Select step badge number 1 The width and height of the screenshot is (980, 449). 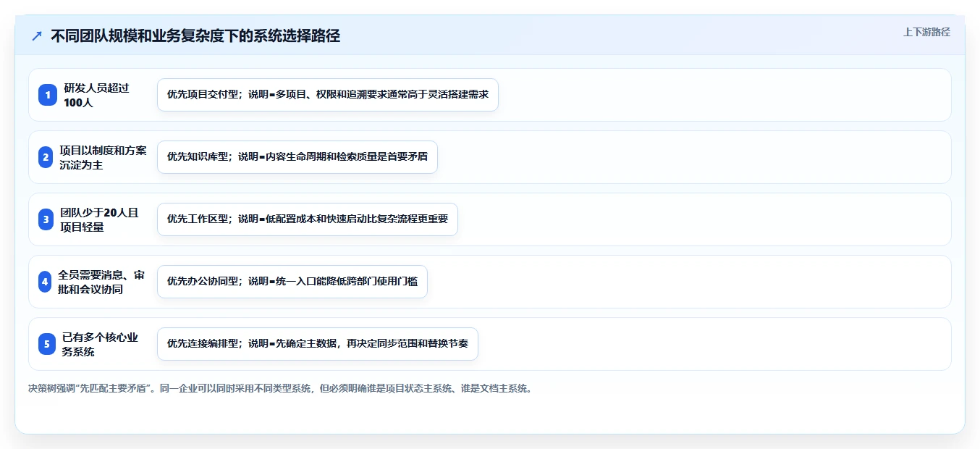(x=48, y=95)
